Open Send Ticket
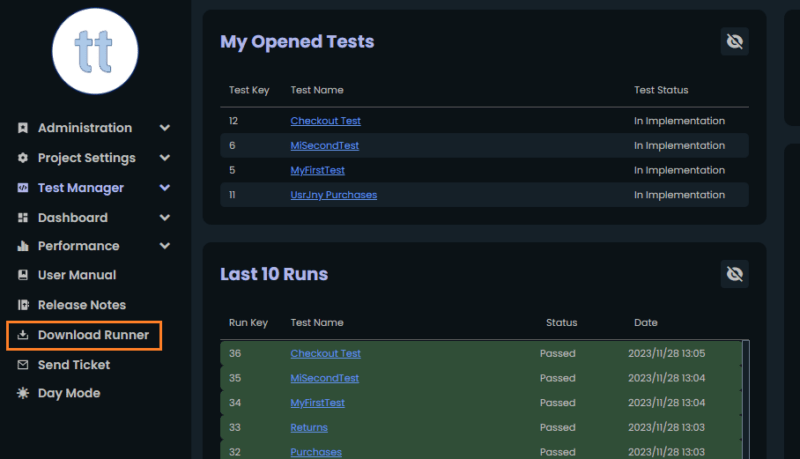The height and width of the screenshot is (459, 800). coord(74,365)
